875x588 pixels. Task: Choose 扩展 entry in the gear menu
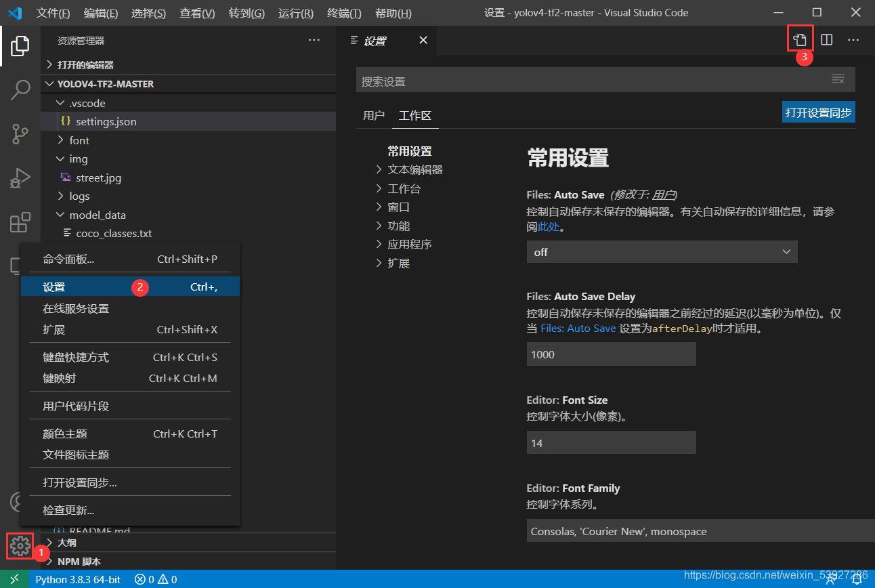click(130, 329)
